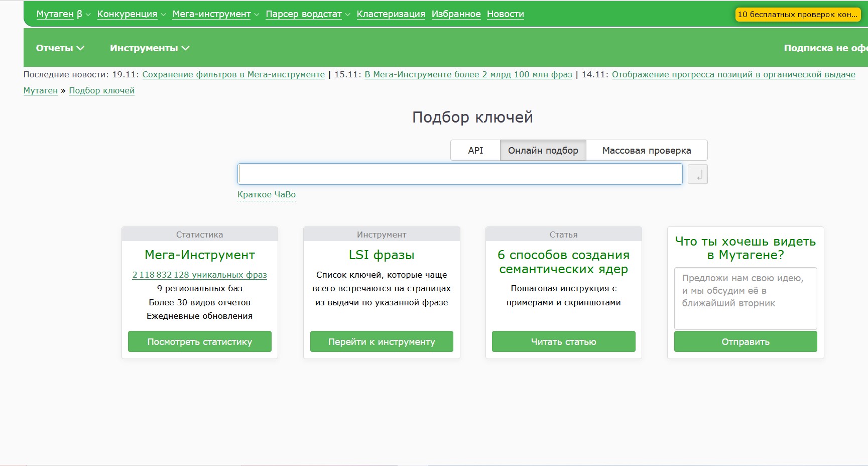Click the Перейти к инструменту button
The width and height of the screenshot is (868, 466).
click(x=382, y=341)
